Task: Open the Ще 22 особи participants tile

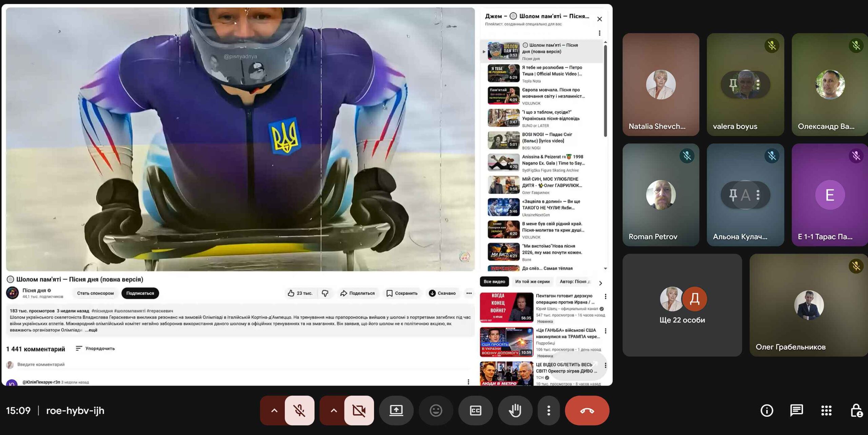Action: pyautogui.click(x=682, y=305)
